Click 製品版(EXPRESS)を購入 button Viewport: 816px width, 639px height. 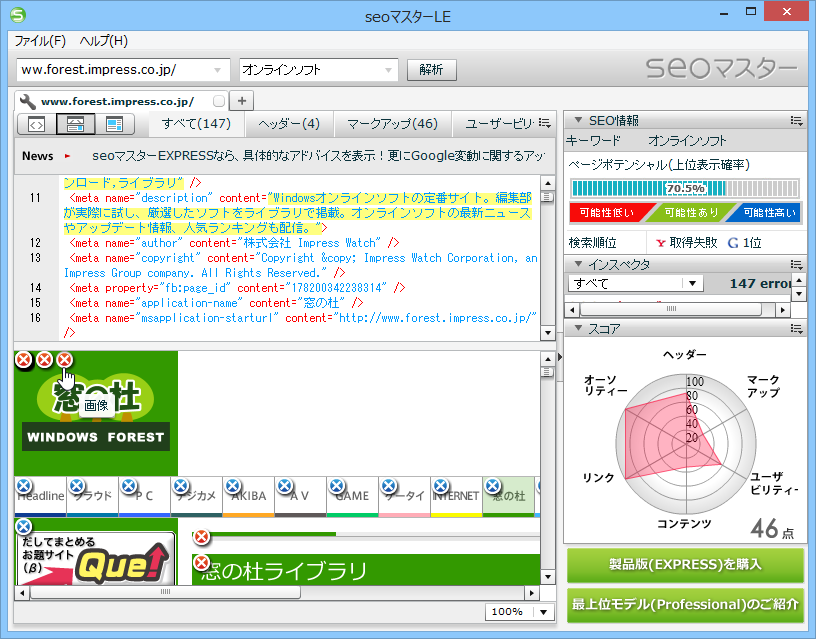pos(685,566)
